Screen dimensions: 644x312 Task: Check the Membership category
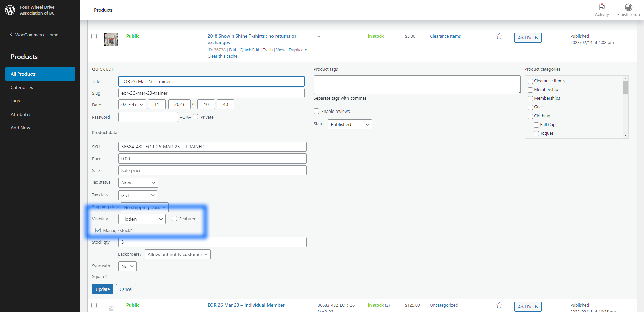pyautogui.click(x=530, y=90)
